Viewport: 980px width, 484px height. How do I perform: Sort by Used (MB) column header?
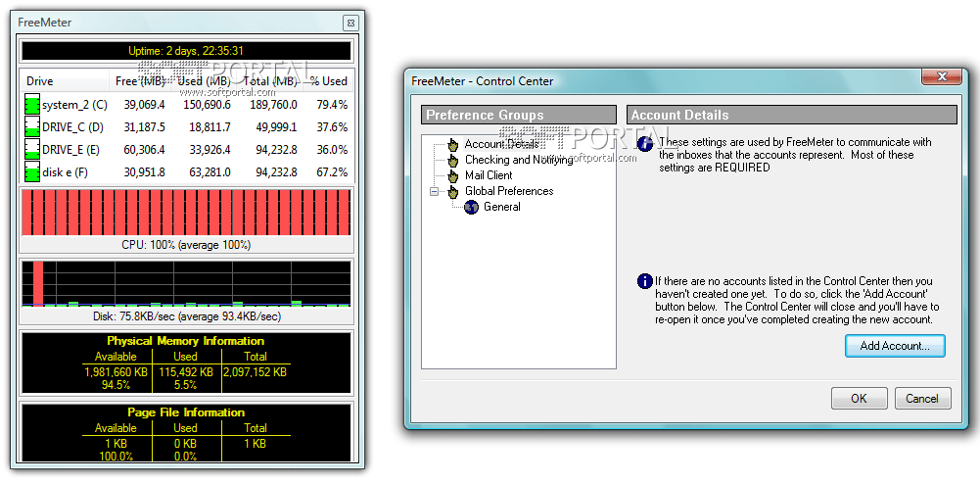pyautogui.click(x=203, y=81)
